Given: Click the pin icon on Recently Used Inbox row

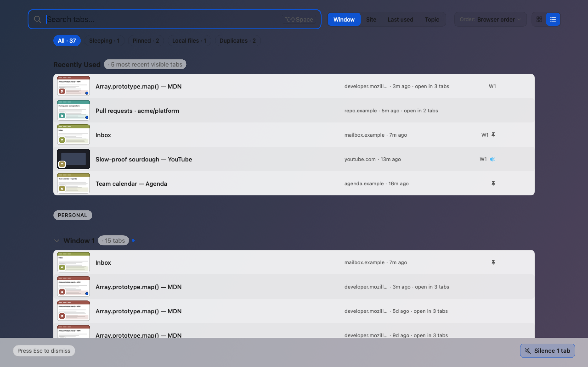Looking at the screenshot, I should (493, 135).
